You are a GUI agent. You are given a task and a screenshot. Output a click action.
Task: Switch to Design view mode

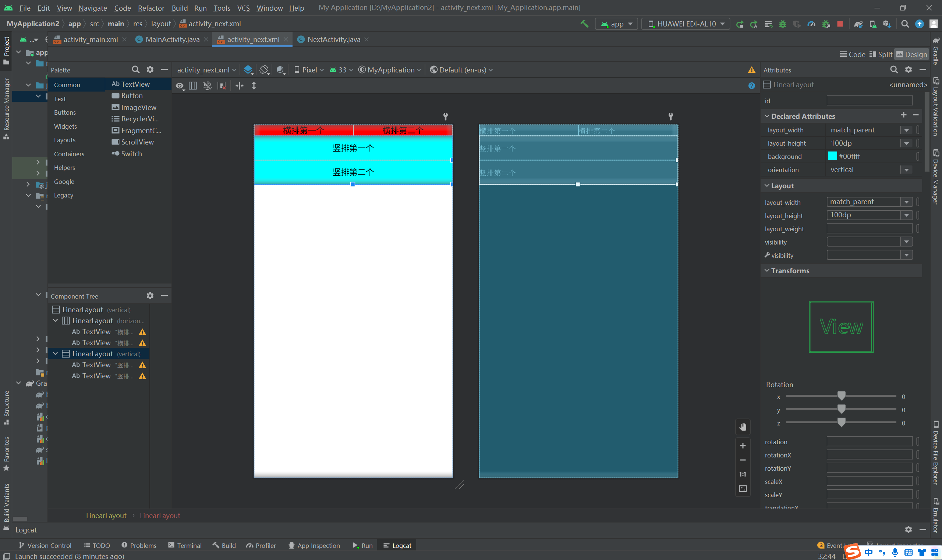coord(911,54)
